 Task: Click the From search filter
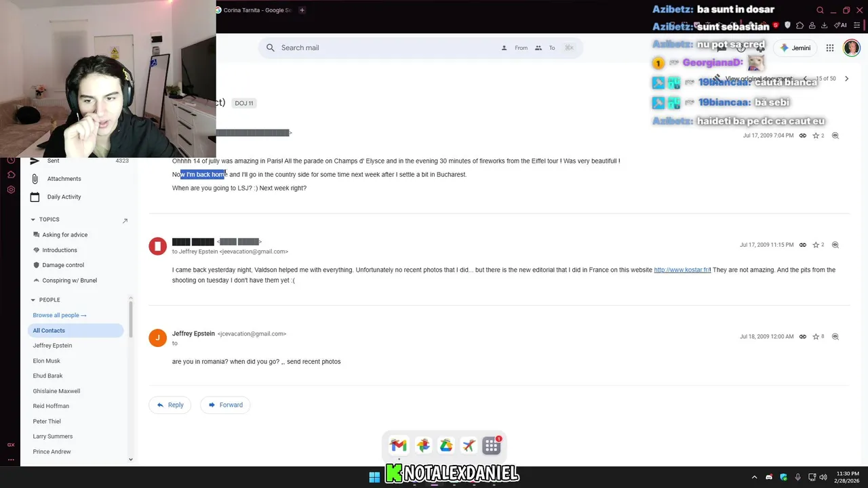coord(515,48)
